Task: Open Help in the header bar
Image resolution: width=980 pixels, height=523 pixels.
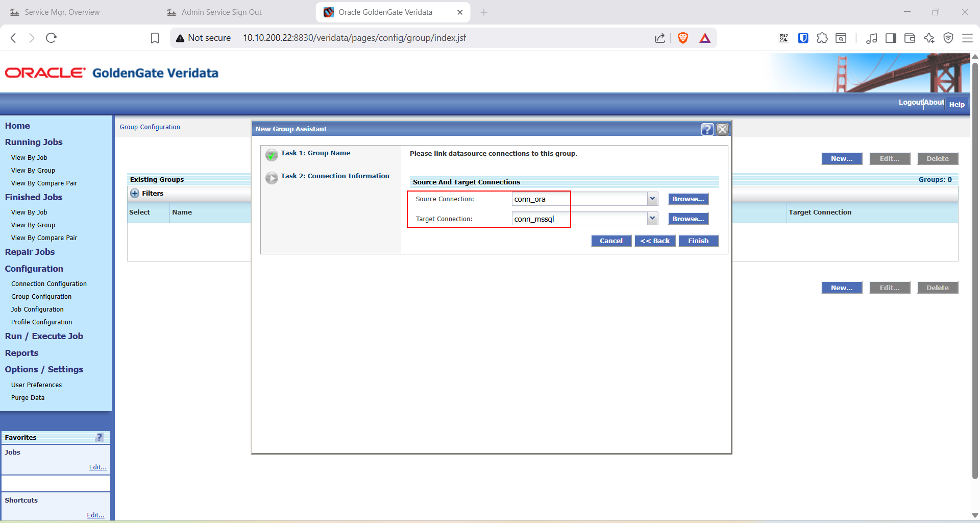Action: click(957, 104)
